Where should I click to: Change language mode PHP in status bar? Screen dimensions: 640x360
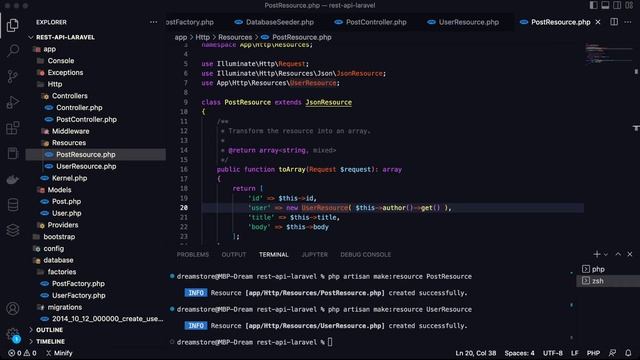593,353
